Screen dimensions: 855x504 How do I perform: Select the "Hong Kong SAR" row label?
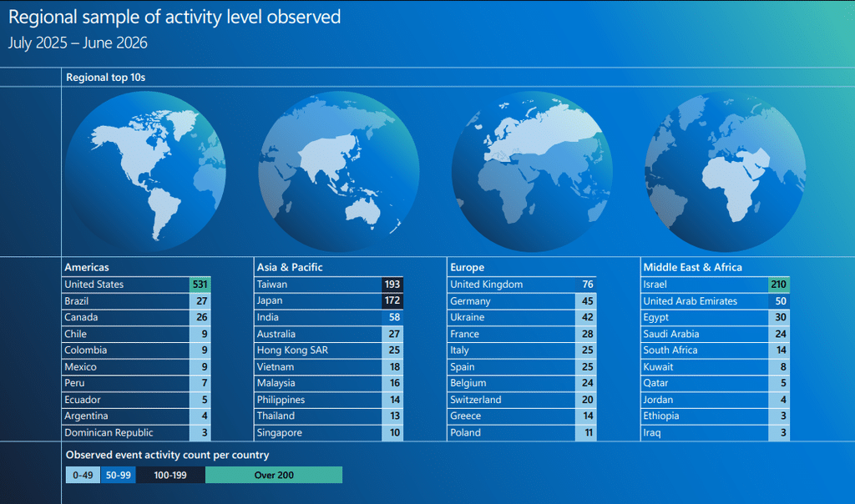tap(292, 350)
